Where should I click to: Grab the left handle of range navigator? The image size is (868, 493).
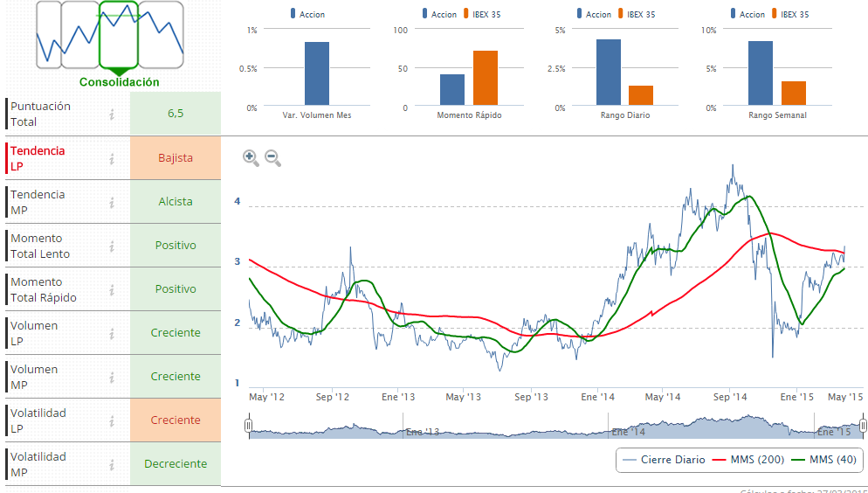tap(249, 426)
